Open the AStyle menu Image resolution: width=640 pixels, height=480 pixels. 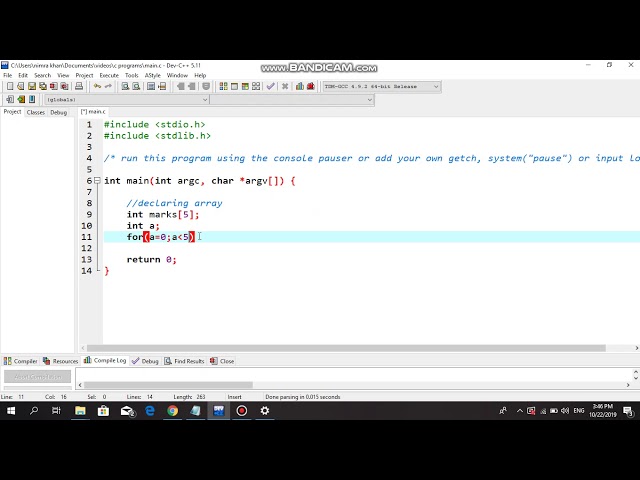pos(153,76)
